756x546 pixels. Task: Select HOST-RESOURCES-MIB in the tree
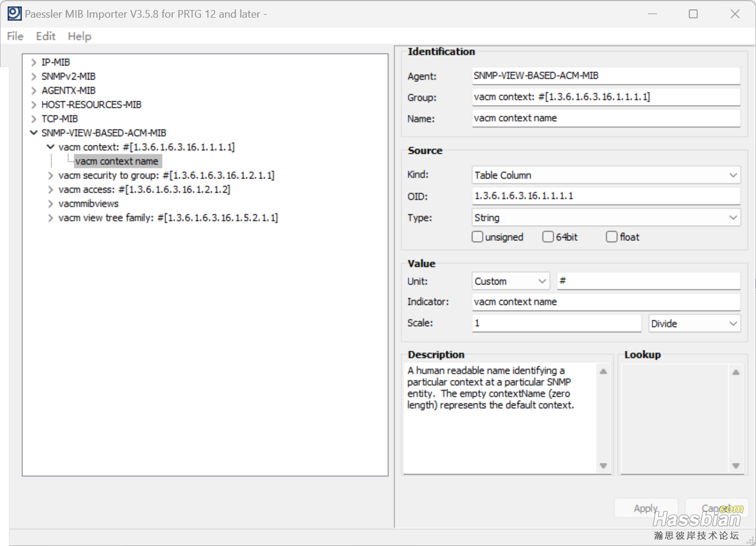[91, 104]
